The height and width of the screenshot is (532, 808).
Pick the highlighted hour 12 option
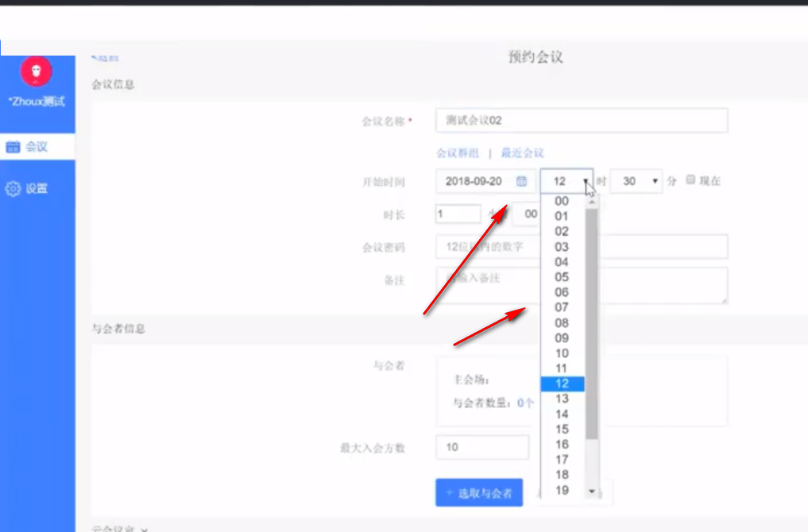[562, 384]
